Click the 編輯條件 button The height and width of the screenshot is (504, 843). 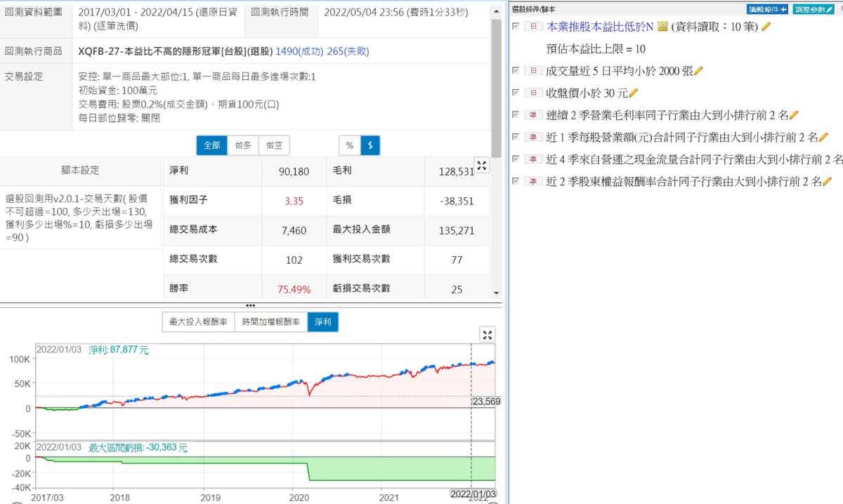pyautogui.click(x=767, y=9)
